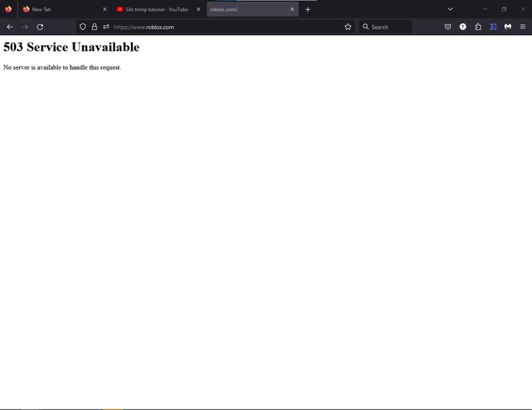
Task: Open a new tab with plus button
Action: tap(308, 9)
